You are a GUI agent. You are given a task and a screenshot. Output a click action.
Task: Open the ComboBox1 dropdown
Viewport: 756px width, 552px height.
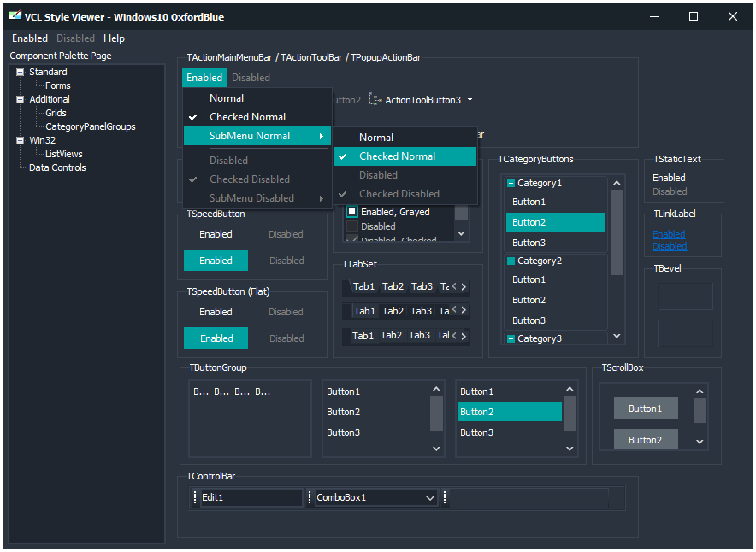click(430, 498)
